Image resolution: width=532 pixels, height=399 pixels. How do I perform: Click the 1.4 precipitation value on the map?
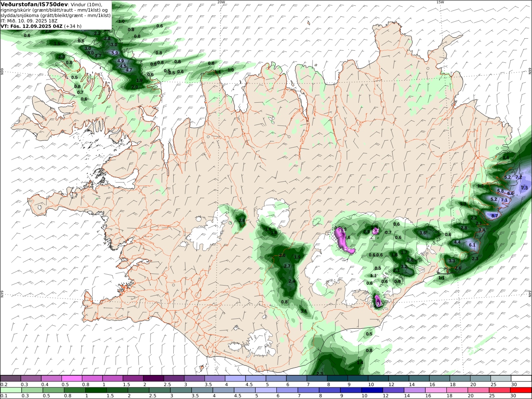pyautogui.click(x=360, y=362)
